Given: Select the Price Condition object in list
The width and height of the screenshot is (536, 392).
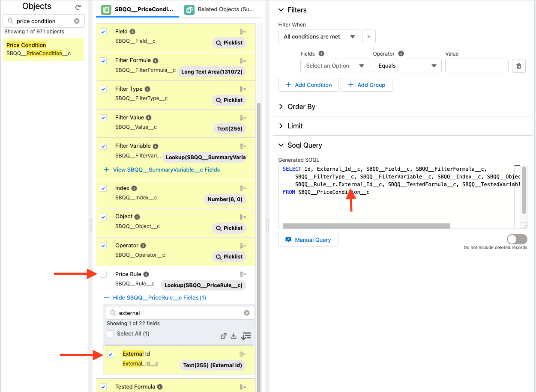Looking at the screenshot, I should [x=44, y=49].
